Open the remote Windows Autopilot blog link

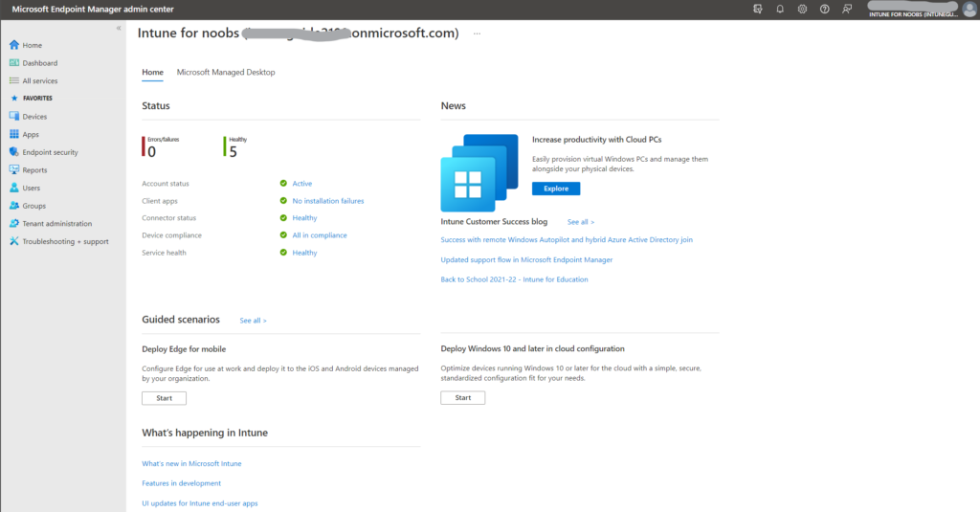click(567, 239)
